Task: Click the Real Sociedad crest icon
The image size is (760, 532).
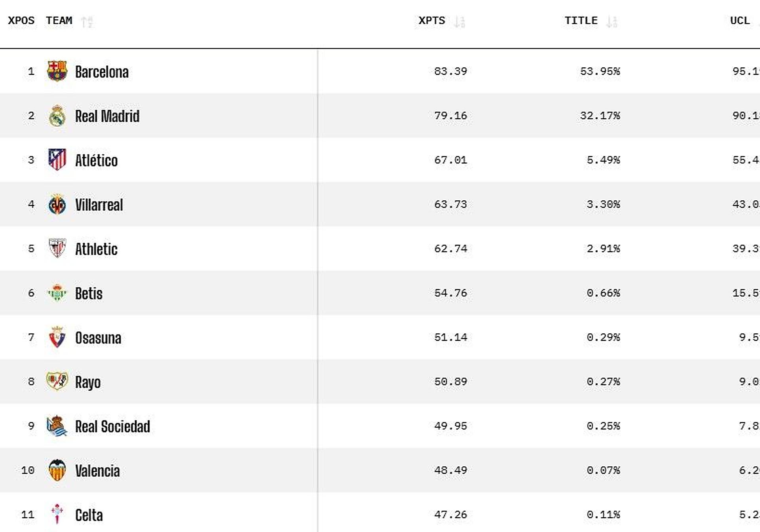Action: click(57, 426)
